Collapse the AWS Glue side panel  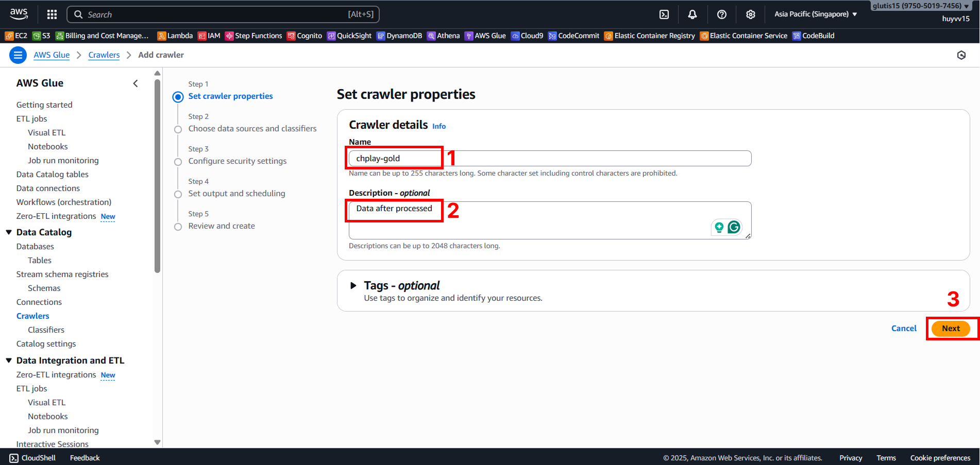pos(136,83)
